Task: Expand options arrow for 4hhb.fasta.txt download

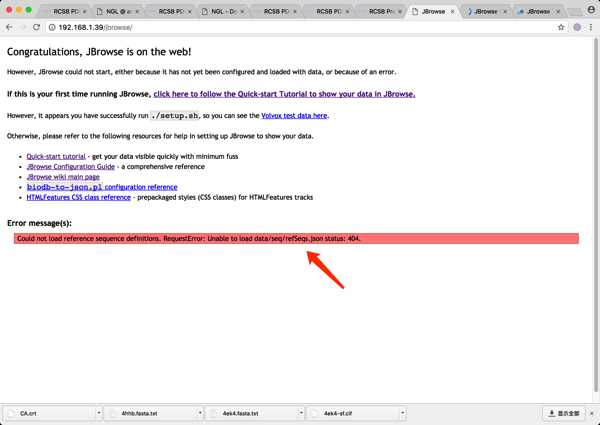Action: coord(200,413)
